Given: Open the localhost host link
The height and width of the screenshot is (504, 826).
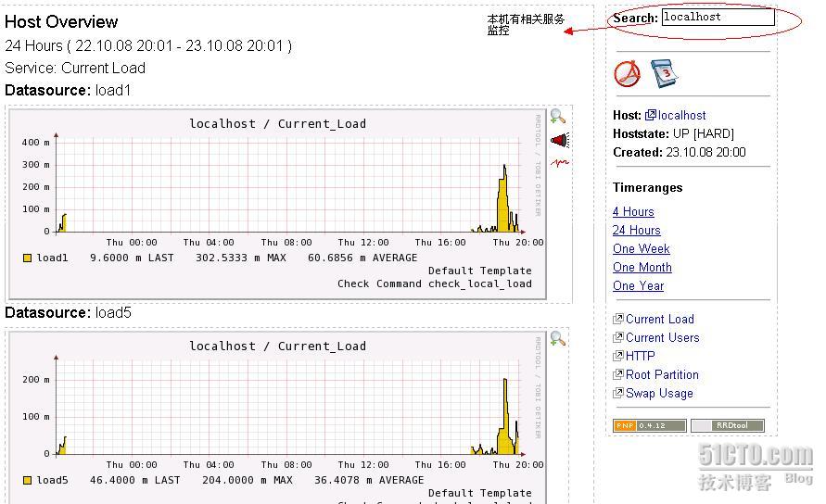Looking at the screenshot, I should point(682,116).
